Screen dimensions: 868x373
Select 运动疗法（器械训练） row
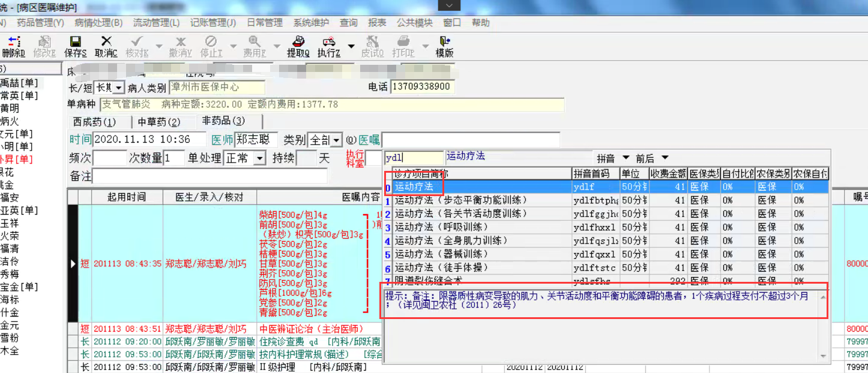click(x=606, y=254)
